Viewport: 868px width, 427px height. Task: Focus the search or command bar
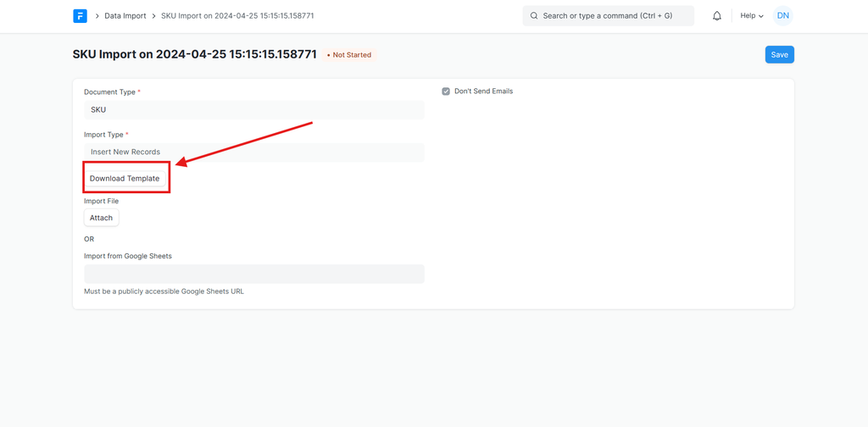608,16
